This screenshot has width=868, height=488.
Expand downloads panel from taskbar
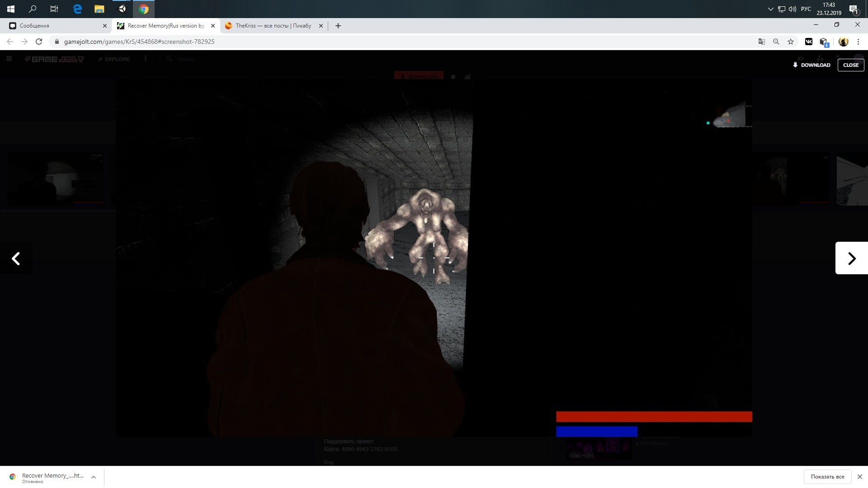coord(94,477)
